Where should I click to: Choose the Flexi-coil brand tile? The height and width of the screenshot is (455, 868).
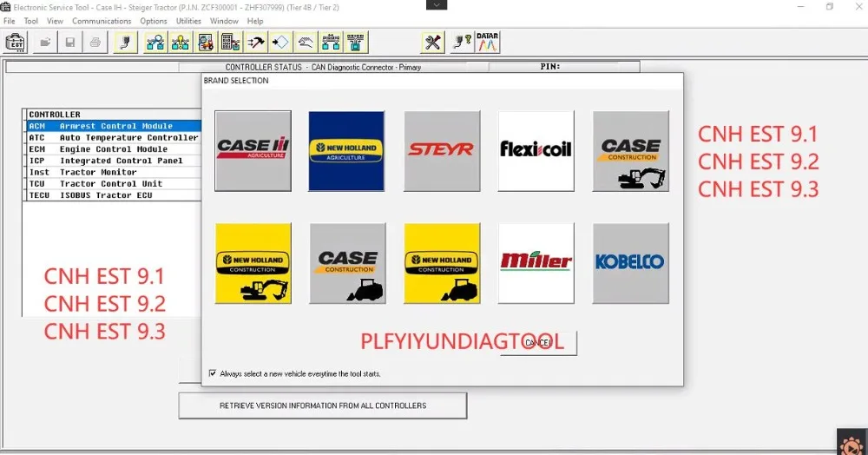coord(536,151)
